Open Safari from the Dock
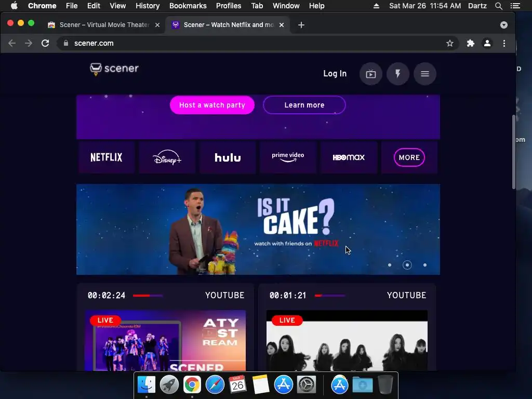 click(215, 385)
